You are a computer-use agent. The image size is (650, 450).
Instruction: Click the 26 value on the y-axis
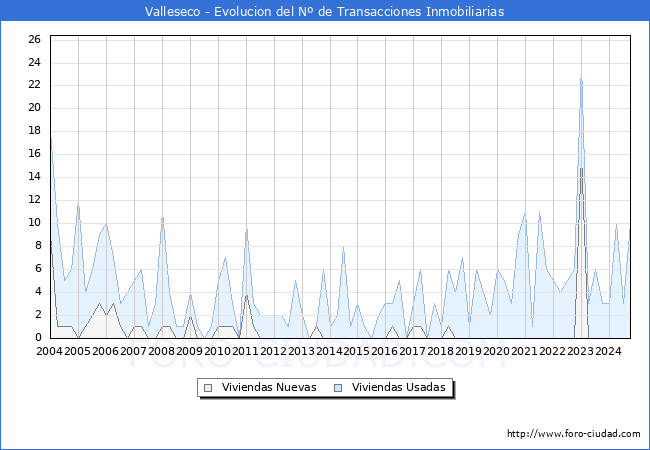pyautogui.click(x=34, y=39)
